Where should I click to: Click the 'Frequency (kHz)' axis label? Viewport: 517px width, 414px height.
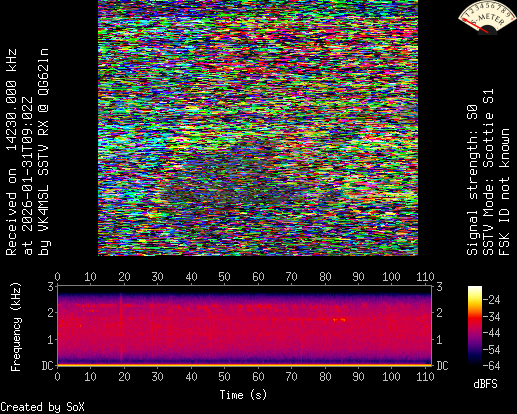(16, 327)
